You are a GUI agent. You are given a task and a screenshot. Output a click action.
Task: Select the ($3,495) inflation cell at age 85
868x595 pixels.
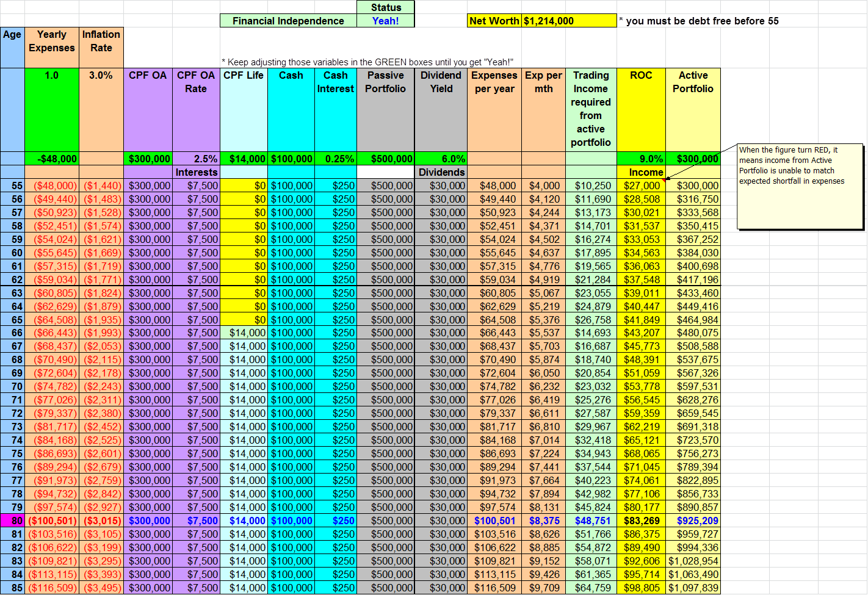101,588
